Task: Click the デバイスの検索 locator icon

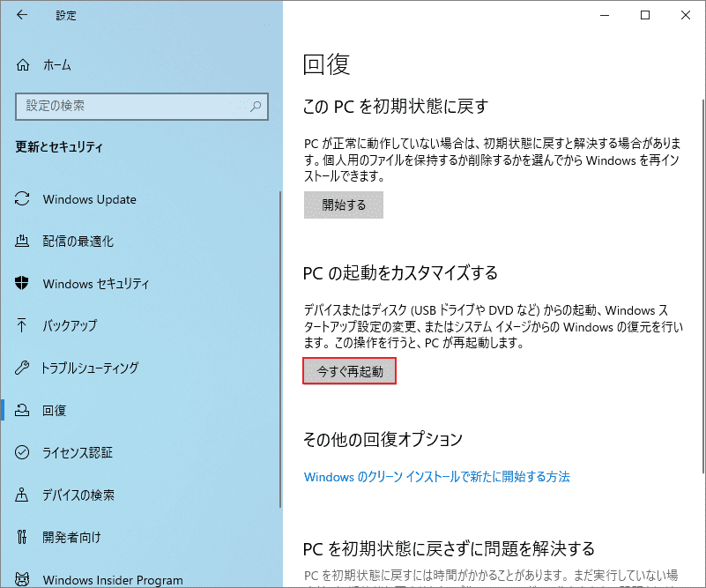Action: click(22, 495)
